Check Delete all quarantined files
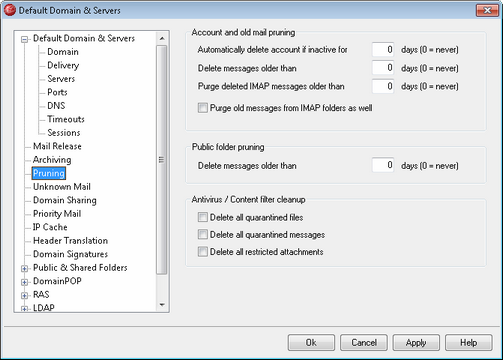503x360 pixels. (x=202, y=217)
